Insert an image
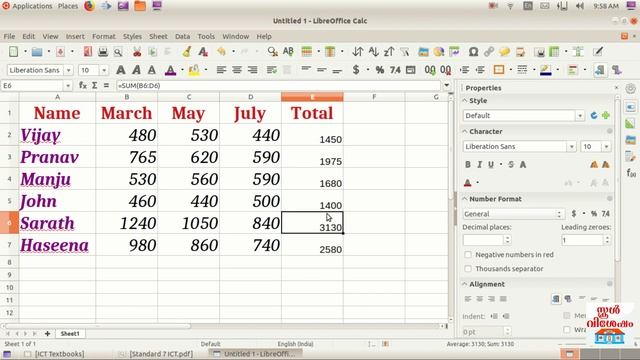This screenshot has width=640, height=360. point(423,52)
